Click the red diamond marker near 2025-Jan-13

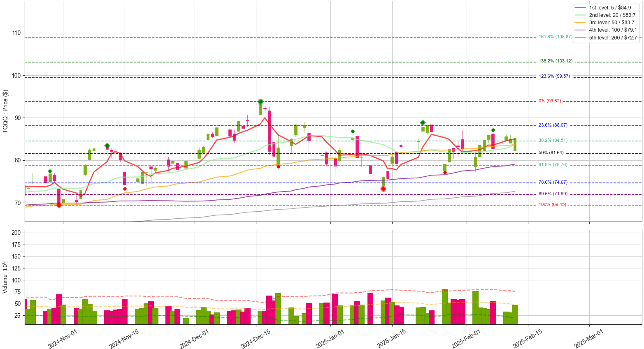pos(383,189)
